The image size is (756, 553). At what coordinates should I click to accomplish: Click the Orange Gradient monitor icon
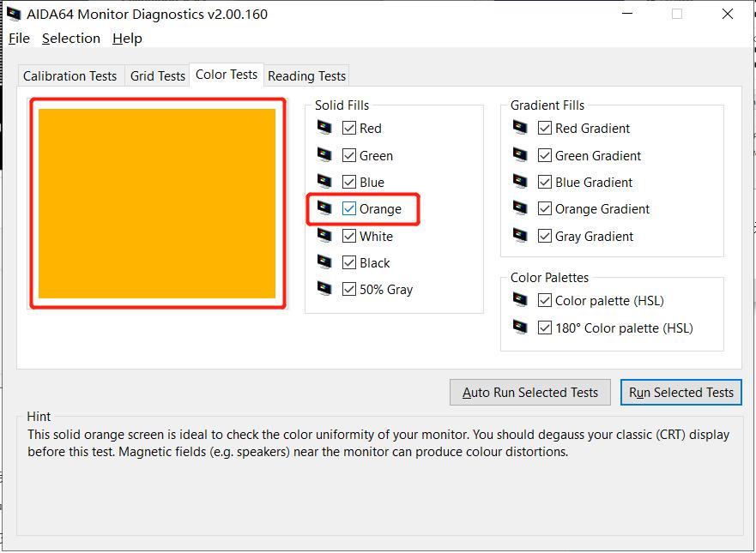coord(521,208)
